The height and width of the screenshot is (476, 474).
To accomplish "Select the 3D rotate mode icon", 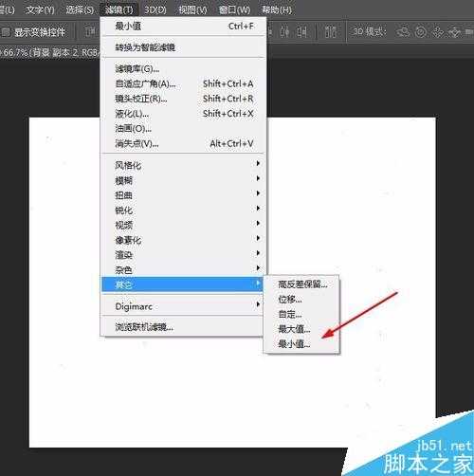I will (404, 31).
